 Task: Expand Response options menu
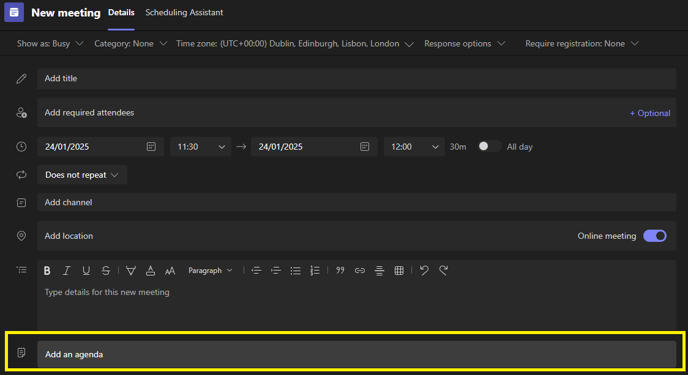click(x=464, y=43)
